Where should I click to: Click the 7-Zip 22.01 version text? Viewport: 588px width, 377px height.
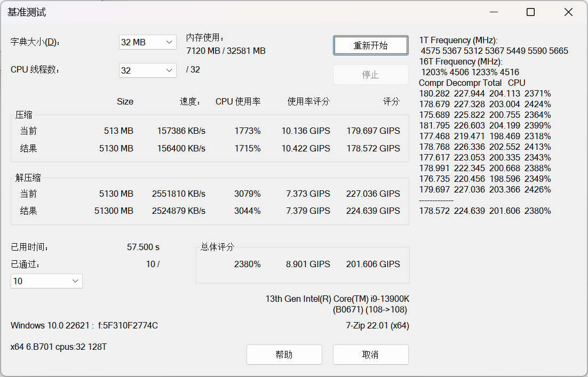376,325
